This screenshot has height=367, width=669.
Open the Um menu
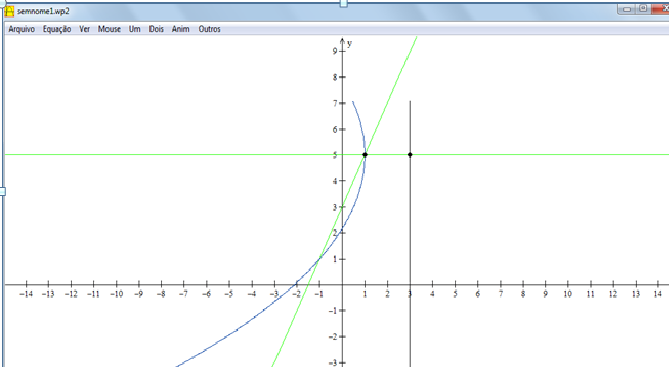(135, 29)
